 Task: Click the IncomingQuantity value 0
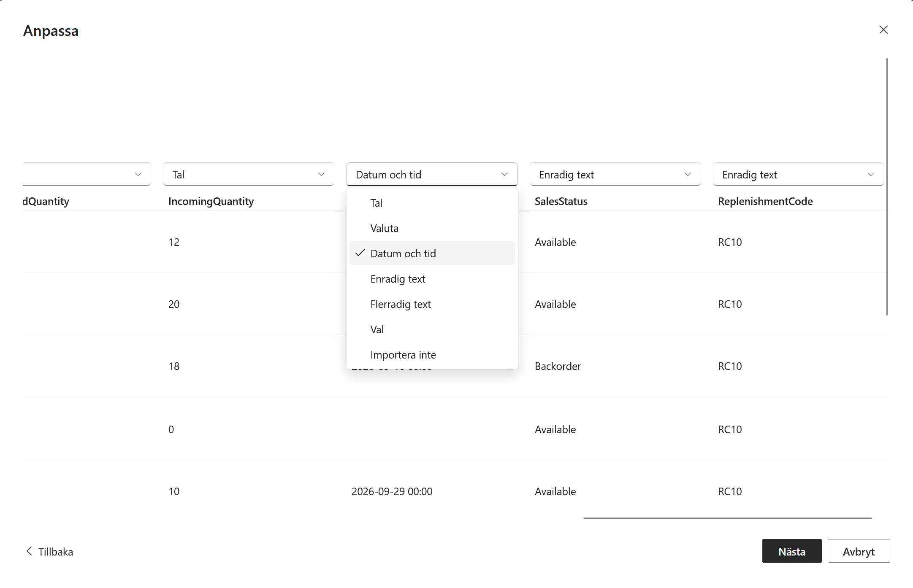click(171, 429)
